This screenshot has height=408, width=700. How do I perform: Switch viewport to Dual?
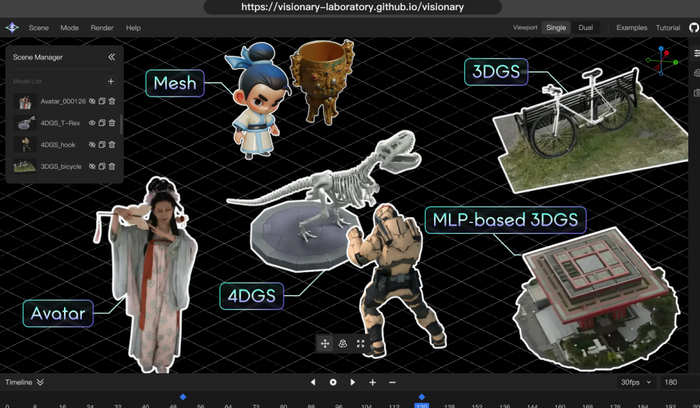point(585,28)
